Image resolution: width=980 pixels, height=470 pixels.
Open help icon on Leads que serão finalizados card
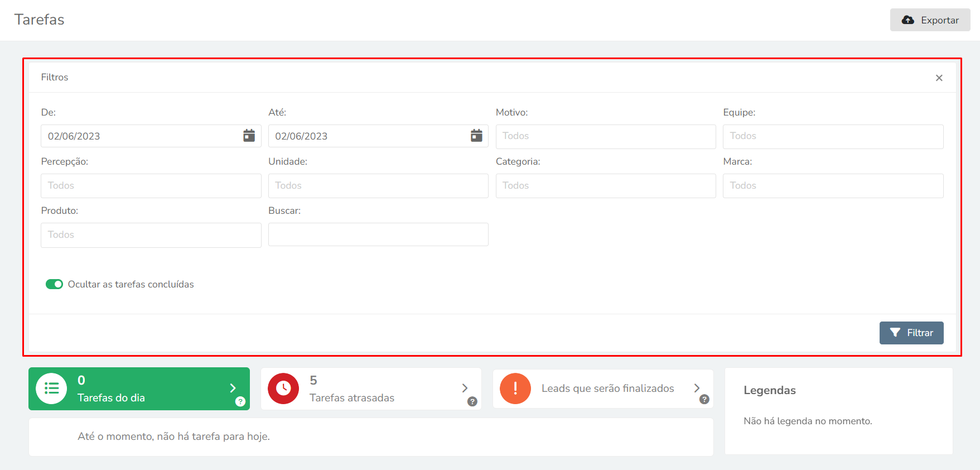click(704, 399)
